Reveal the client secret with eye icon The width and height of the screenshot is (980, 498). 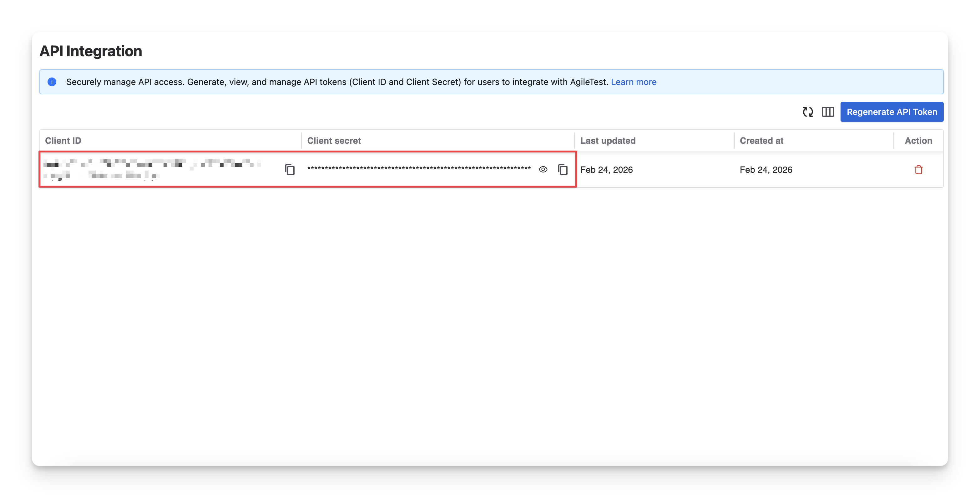pos(543,170)
